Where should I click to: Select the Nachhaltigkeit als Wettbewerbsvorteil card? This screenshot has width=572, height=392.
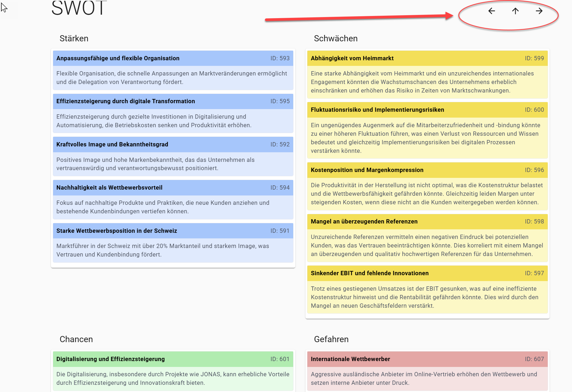pos(109,187)
